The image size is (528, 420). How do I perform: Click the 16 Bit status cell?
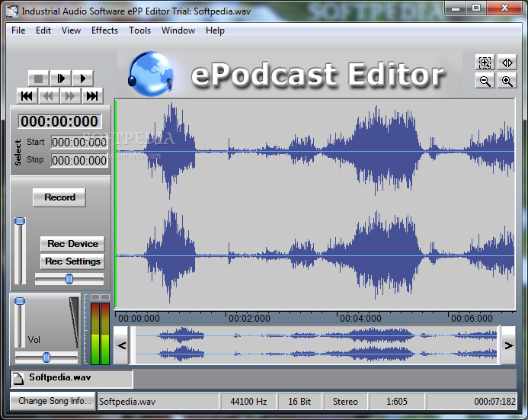point(299,402)
